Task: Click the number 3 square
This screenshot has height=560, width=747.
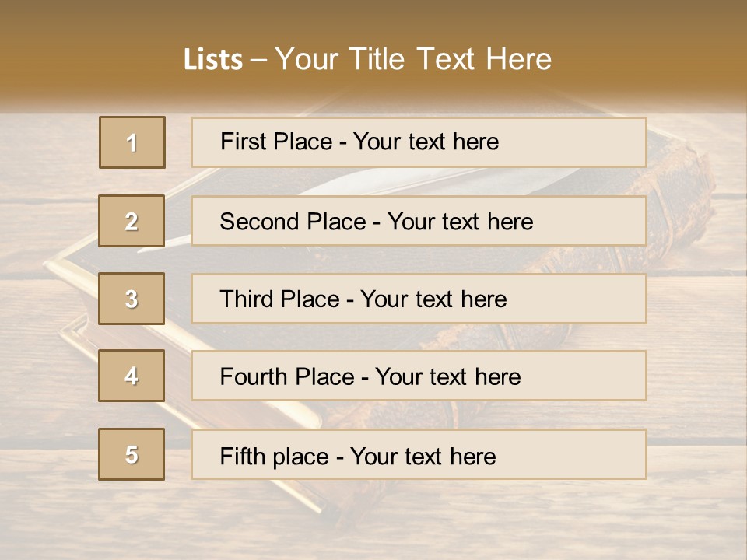Action: click(132, 299)
